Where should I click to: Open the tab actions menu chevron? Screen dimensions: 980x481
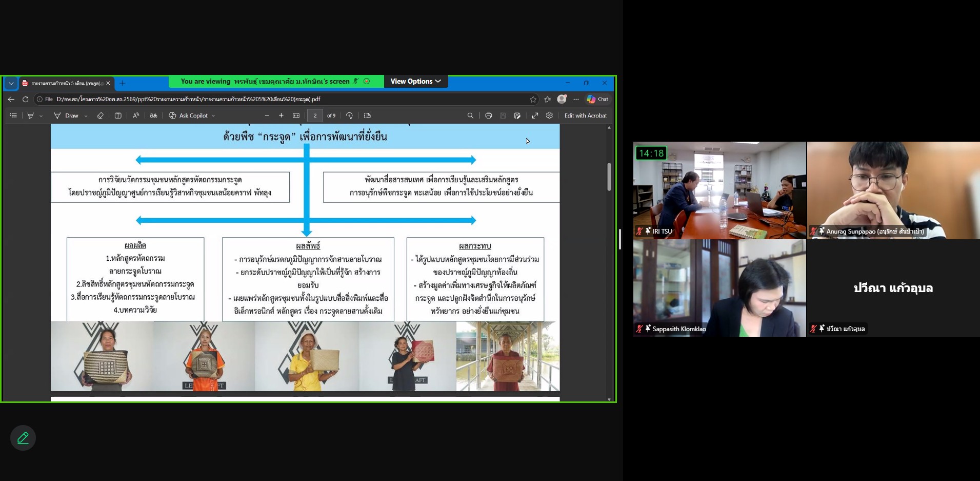[x=11, y=83]
